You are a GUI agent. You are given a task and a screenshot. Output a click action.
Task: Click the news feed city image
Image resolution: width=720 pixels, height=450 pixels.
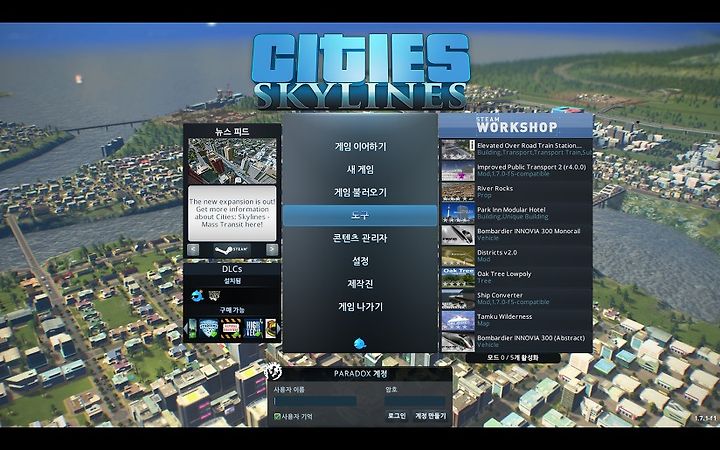tap(232, 161)
